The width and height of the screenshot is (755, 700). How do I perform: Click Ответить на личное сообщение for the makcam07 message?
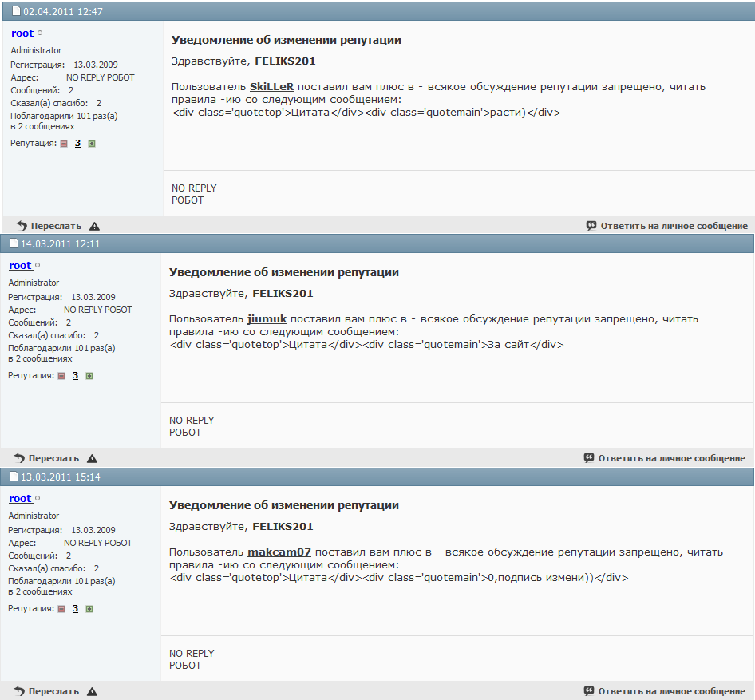(672, 691)
